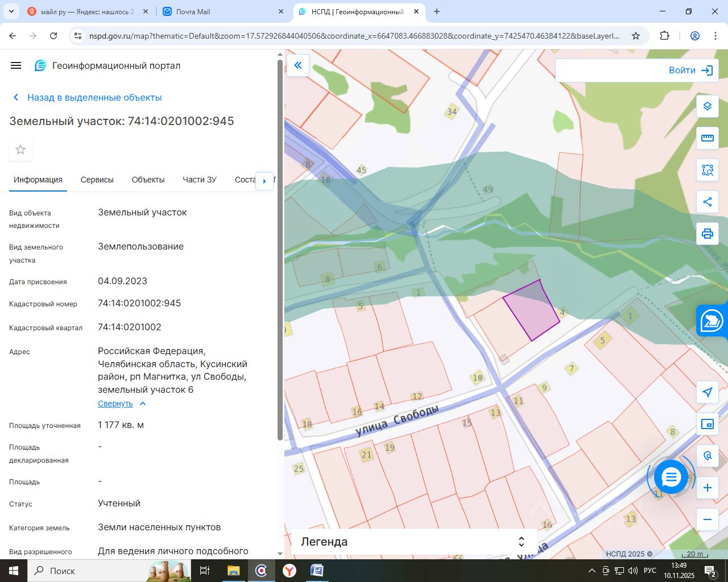Collapse the left info panel
Viewport: 728px width, 582px height.
pyautogui.click(x=297, y=65)
